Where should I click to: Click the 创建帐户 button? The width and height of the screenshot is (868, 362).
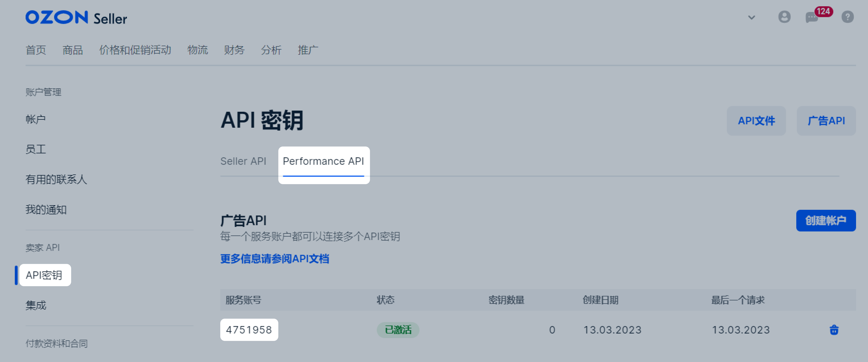click(x=826, y=220)
